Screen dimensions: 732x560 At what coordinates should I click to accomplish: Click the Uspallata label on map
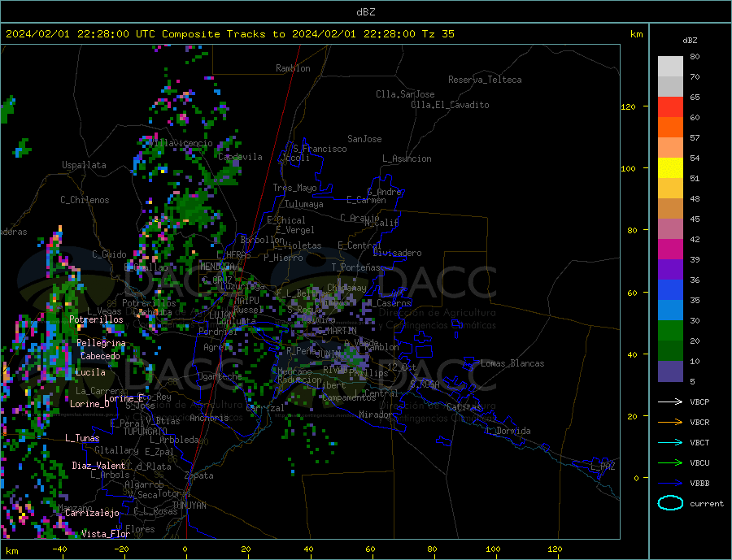(x=84, y=165)
